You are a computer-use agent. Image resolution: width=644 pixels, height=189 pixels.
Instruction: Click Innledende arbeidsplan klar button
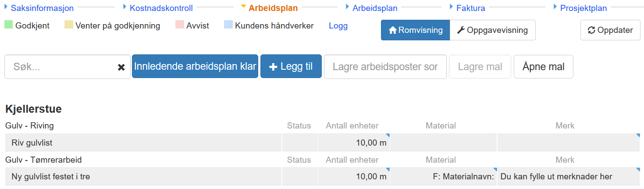[195, 67]
